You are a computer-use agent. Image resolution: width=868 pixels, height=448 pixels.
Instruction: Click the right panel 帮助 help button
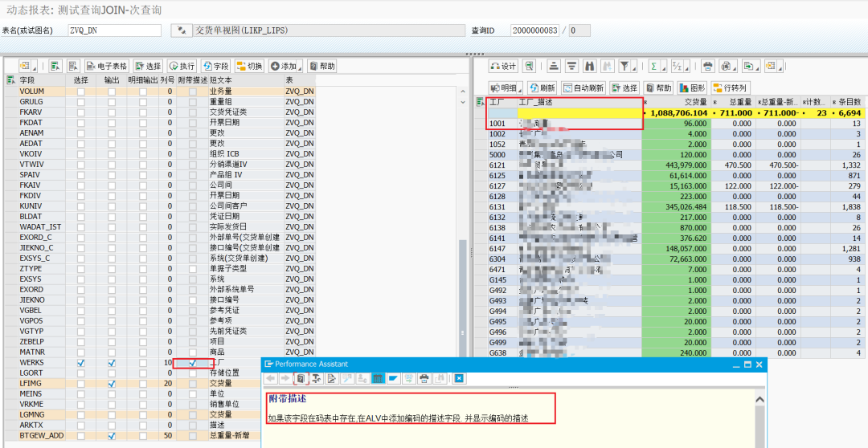click(x=658, y=88)
